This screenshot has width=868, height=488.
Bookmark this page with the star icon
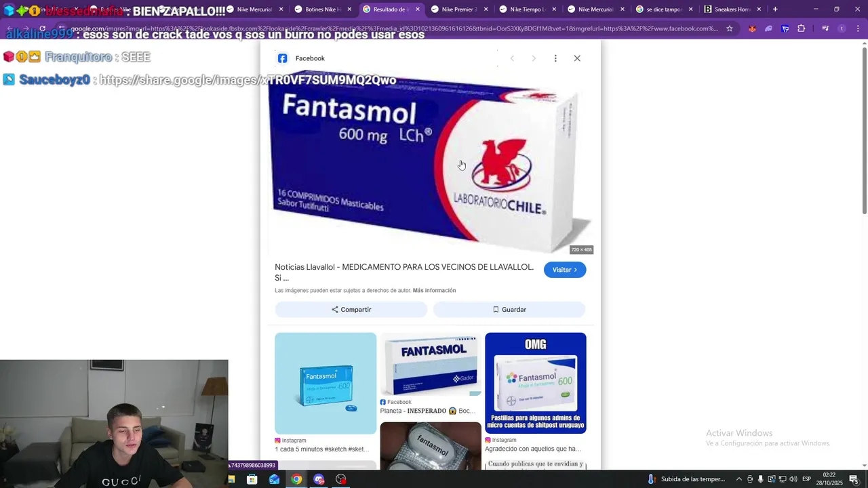[x=730, y=28]
